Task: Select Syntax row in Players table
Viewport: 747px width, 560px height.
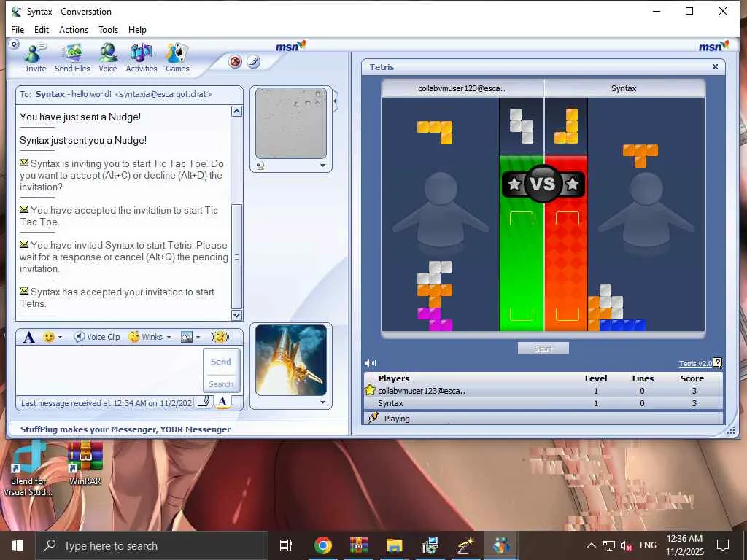Action: (543, 403)
